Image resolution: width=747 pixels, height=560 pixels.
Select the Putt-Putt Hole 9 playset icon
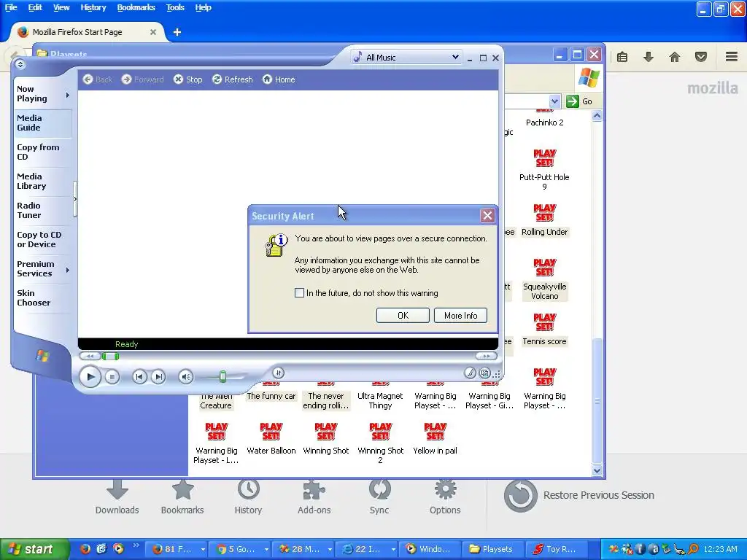pos(544,158)
